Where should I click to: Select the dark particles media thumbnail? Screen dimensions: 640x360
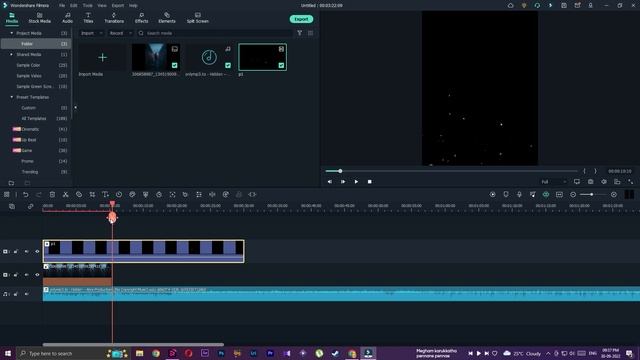(262, 57)
